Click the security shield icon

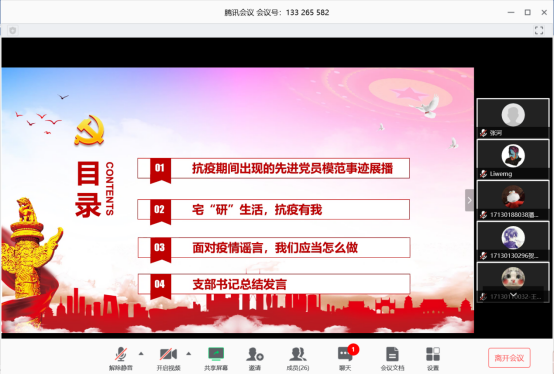(x=13, y=30)
